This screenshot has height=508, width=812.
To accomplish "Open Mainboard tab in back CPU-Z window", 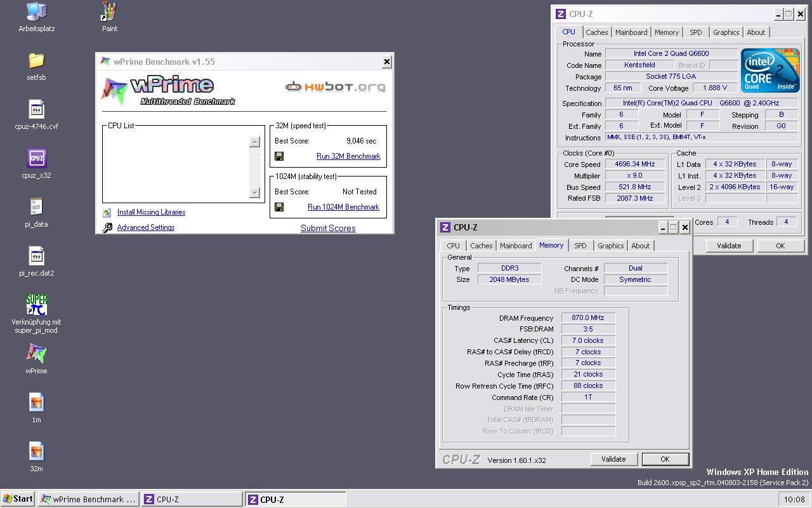I will pos(631,32).
